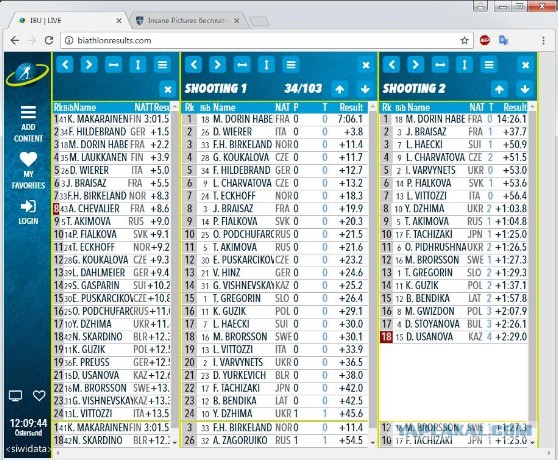Screen dimensions: 558x460
Task: Click the NAT column header in Shooting 2
Action: pos(477,107)
